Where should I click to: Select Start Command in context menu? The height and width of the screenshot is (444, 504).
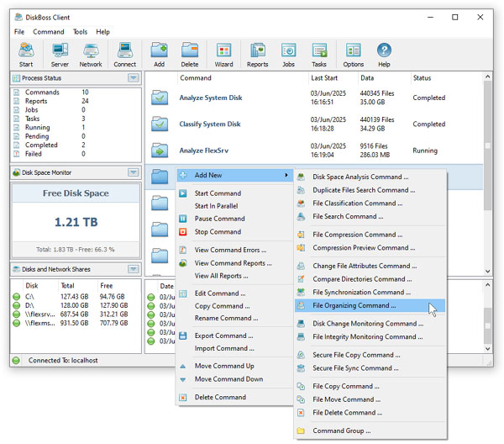click(x=234, y=193)
